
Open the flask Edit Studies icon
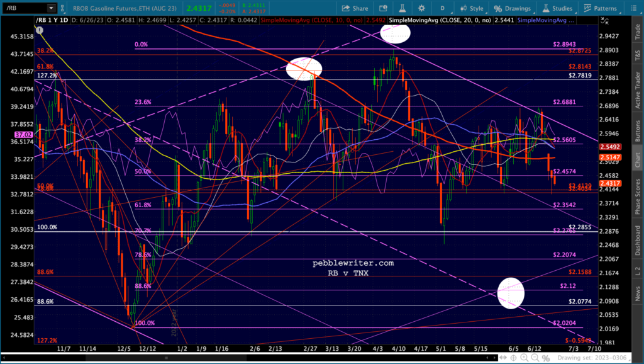point(402,8)
